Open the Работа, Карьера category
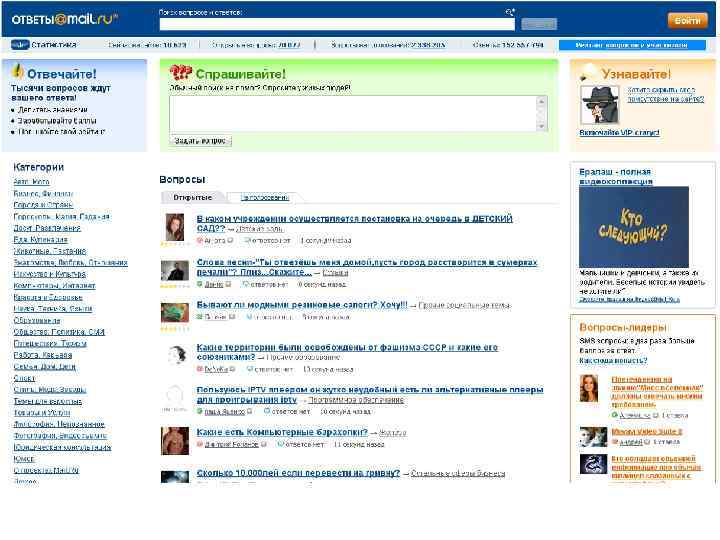 tap(43, 355)
